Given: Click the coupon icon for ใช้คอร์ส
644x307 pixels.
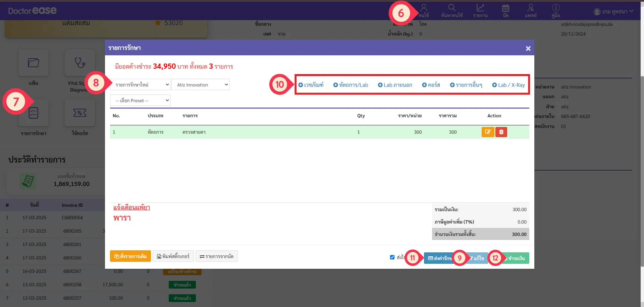Looking at the screenshot, I should [x=80, y=113].
